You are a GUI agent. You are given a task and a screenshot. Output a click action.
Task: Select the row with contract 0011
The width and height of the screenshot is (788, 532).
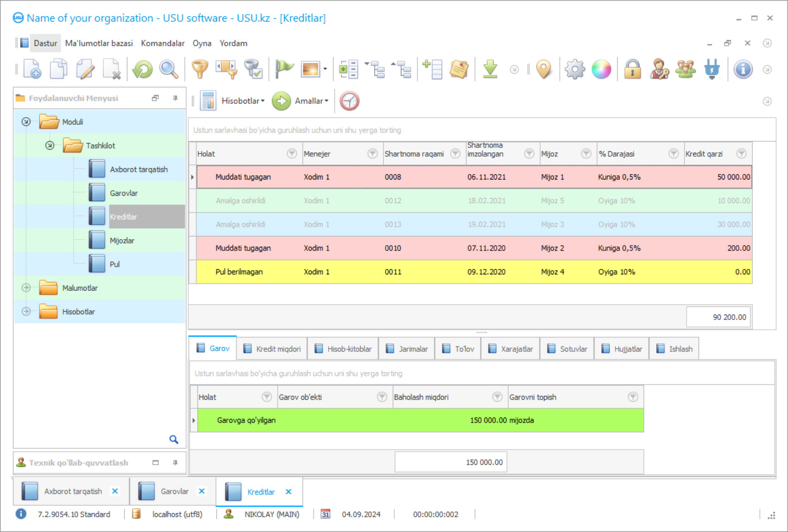tap(474, 272)
